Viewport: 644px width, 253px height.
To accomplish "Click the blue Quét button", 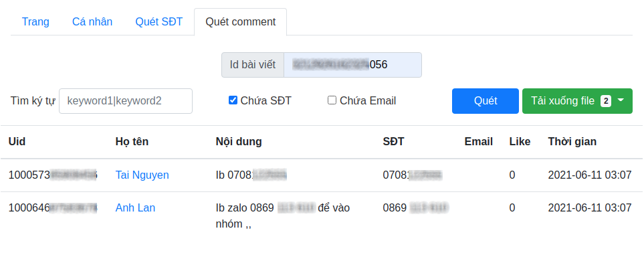I will [486, 101].
